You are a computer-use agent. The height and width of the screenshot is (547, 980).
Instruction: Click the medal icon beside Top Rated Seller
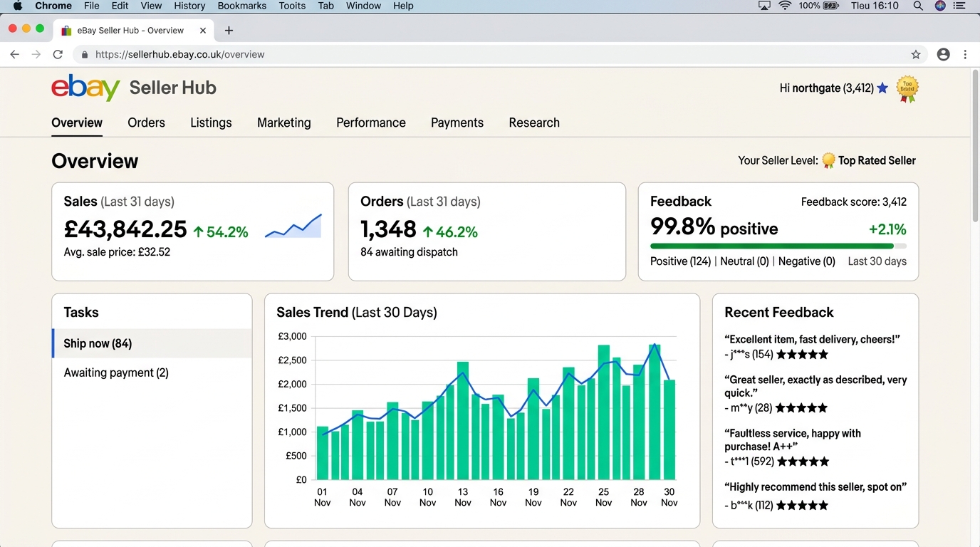[828, 160]
